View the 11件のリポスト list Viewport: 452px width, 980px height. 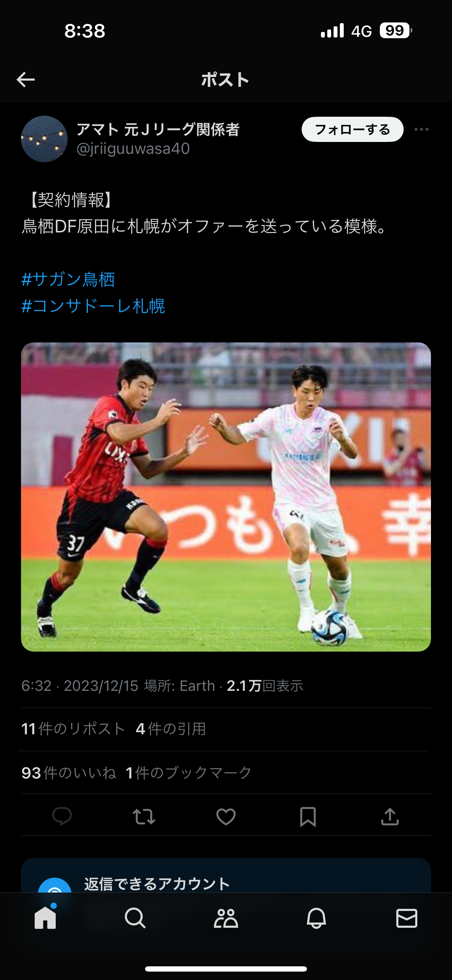pos(73,729)
